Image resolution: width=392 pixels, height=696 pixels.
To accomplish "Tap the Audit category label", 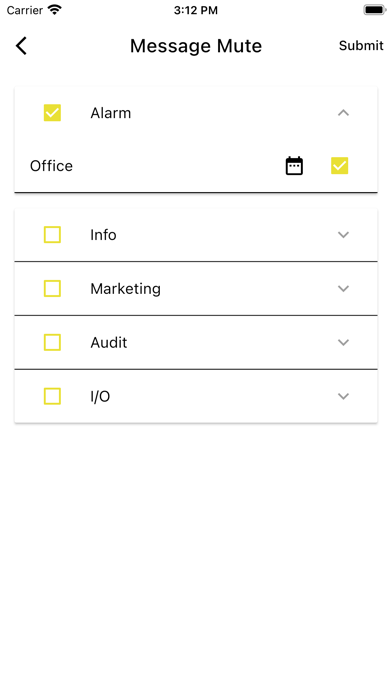I will pos(109,343).
